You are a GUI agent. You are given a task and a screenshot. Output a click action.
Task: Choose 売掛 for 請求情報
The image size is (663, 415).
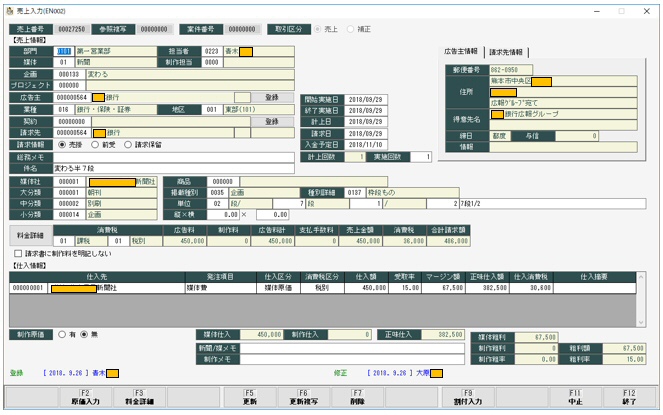click(x=62, y=145)
